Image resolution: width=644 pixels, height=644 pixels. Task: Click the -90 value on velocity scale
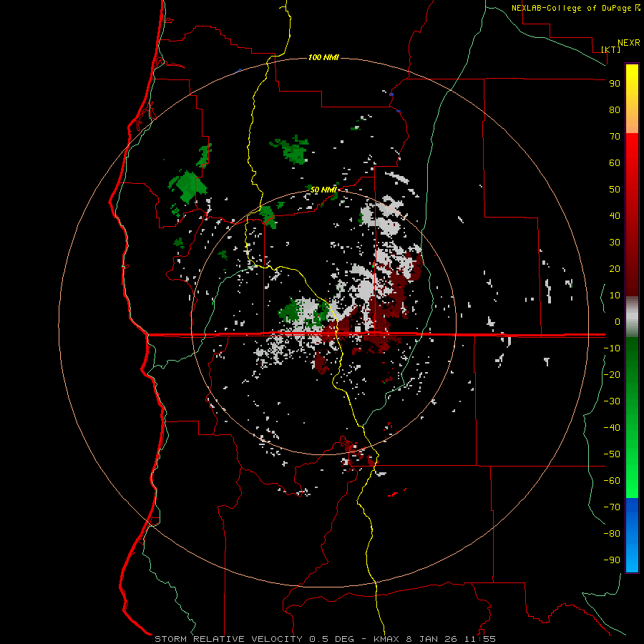coord(612,560)
